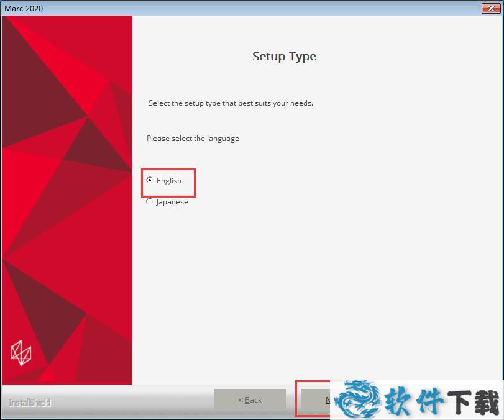
Task: Click the red outline box around Next
Action: (296, 398)
